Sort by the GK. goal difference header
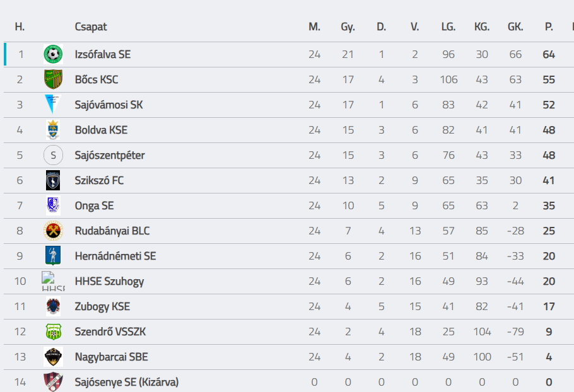574x392 pixels. [x=515, y=26]
